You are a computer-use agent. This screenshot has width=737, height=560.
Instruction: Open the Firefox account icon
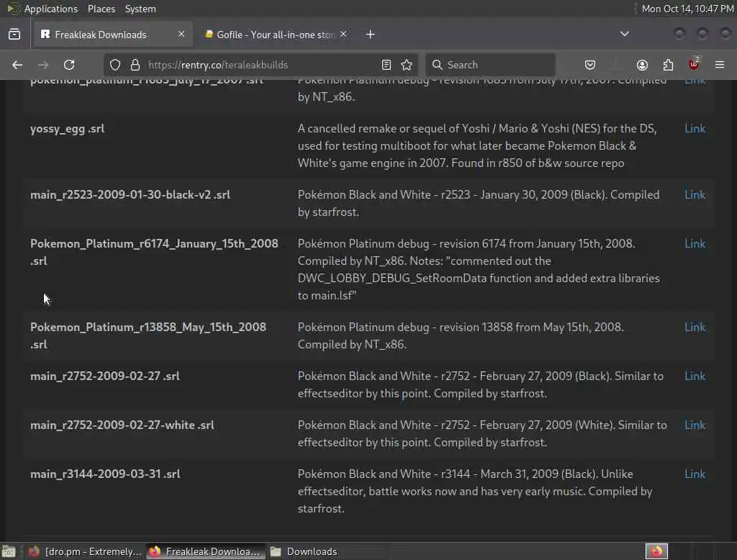pyautogui.click(x=642, y=65)
